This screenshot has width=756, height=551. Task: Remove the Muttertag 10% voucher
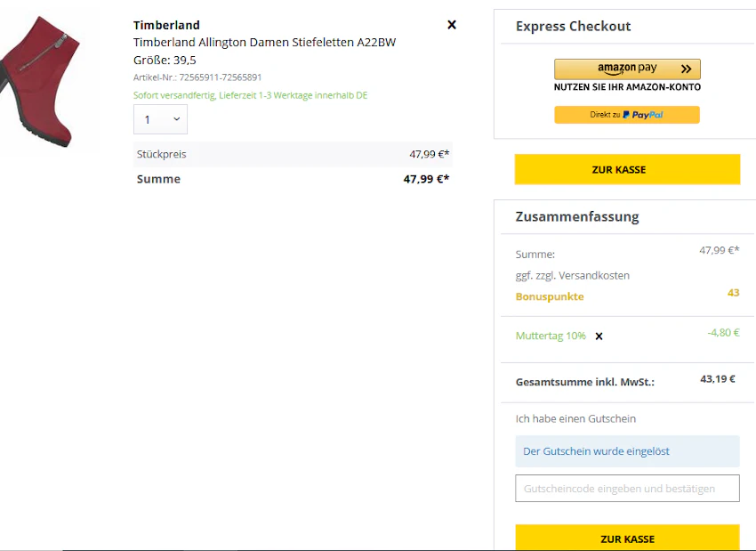coord(599,336)
